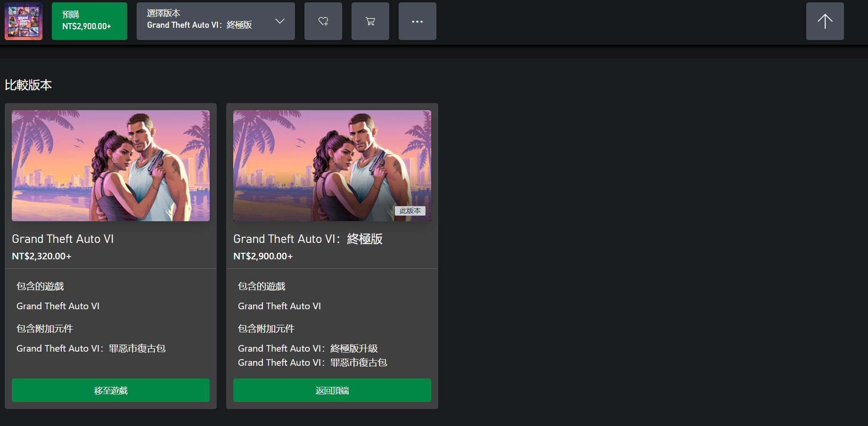The height and width of the screenshot is (426, 868).
Task: Click 包含的遊戲 label in 終極版 card
Action: 262,286
